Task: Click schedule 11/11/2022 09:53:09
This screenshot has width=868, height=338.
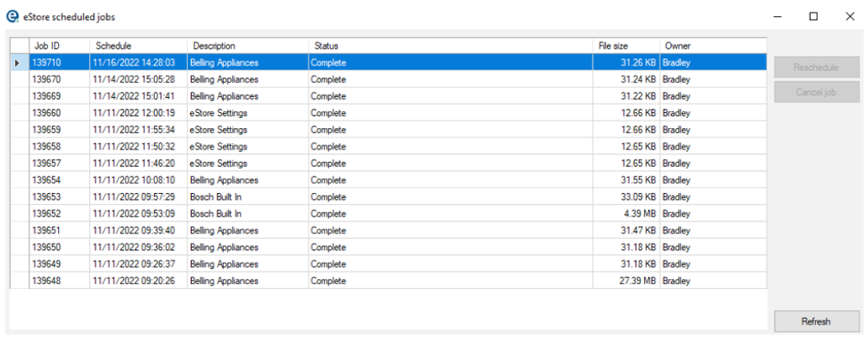Action: coord(138,213)
